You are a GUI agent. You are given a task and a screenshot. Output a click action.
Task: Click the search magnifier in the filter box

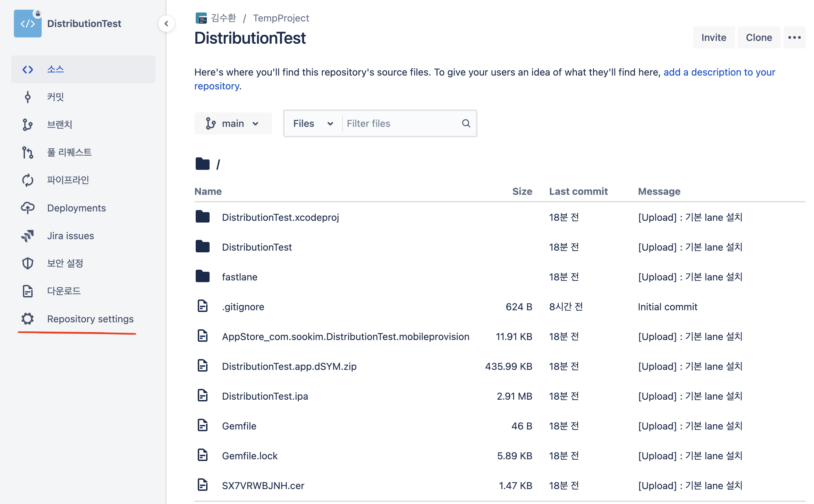[x=466, y=123]
